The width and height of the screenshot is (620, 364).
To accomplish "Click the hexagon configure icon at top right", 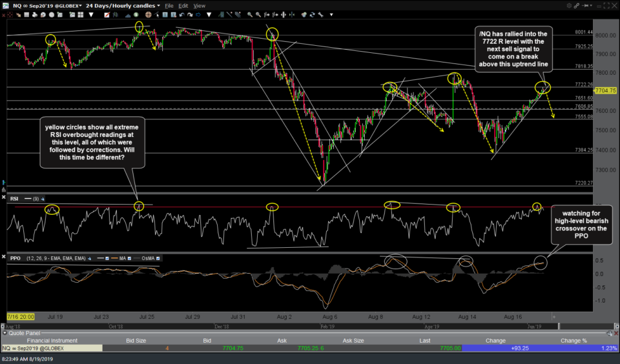I will 570,6.
